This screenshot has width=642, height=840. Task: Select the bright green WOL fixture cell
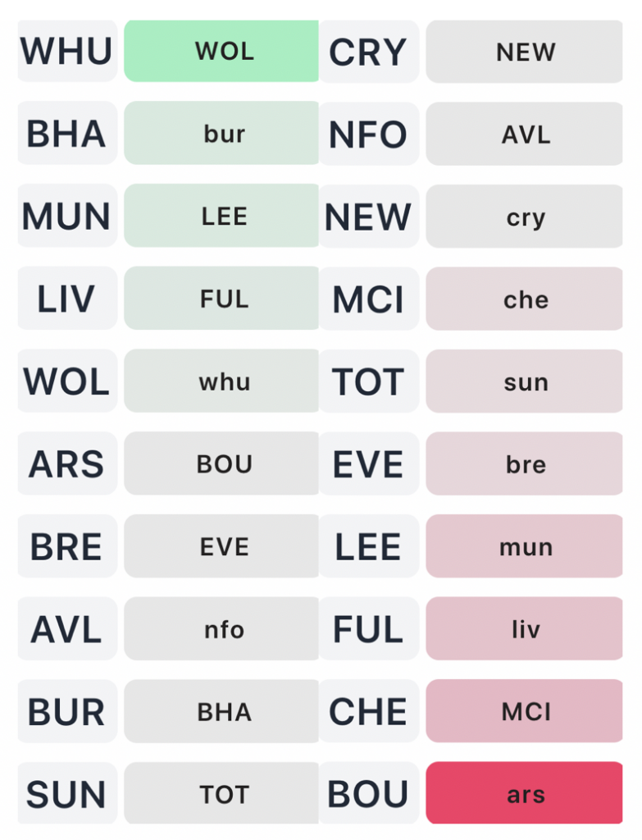221,52
